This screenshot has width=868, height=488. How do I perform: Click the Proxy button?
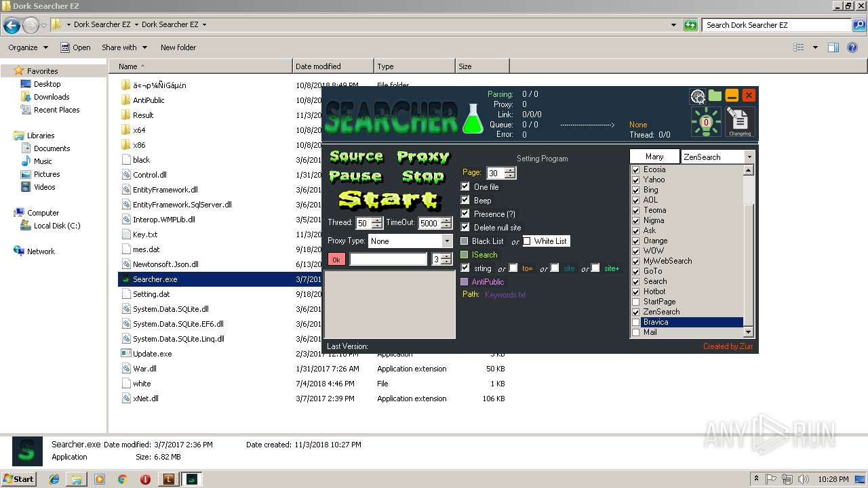tap(423, 157)
